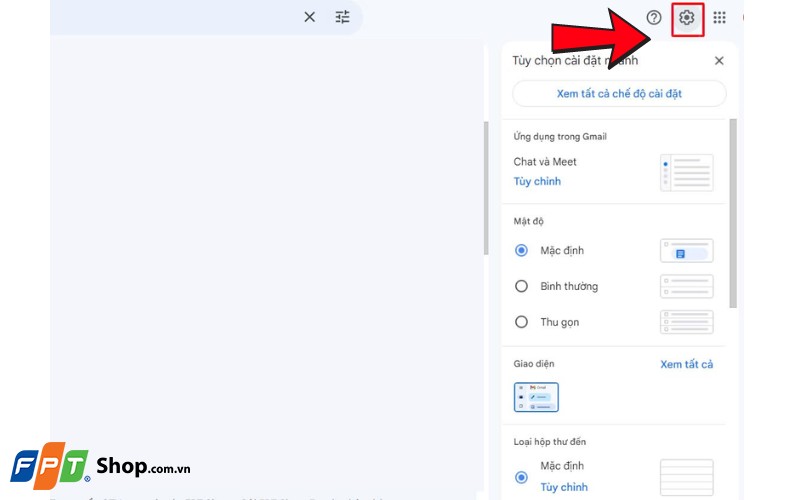Select Thu gọn density radio button
Viewport: 800px width, 500px height.
[x=521, y=322]
